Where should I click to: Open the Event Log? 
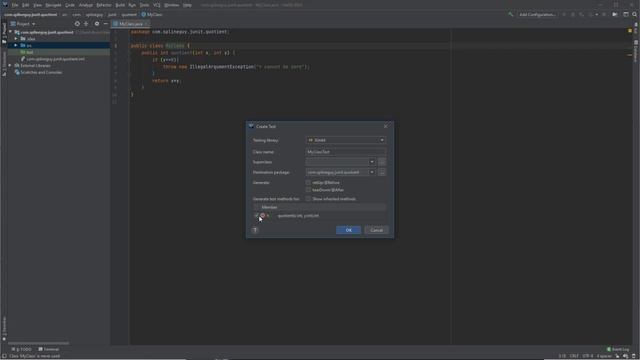618,349
